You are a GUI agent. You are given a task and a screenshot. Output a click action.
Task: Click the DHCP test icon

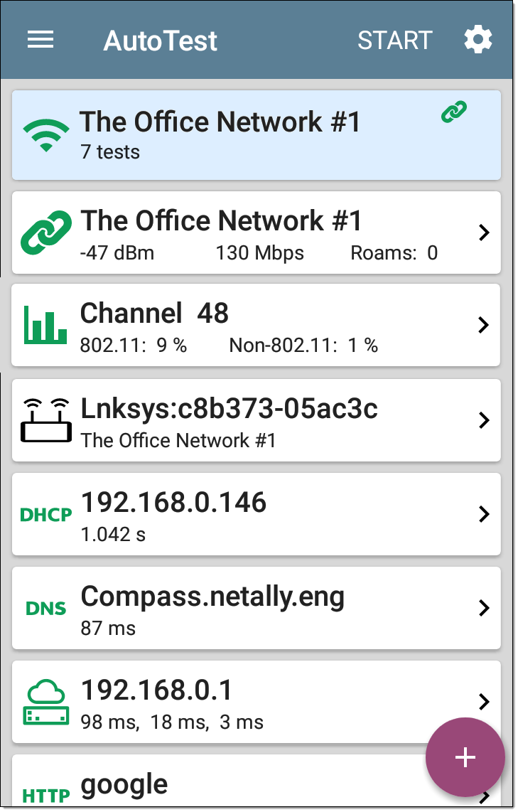coord(46,515)
